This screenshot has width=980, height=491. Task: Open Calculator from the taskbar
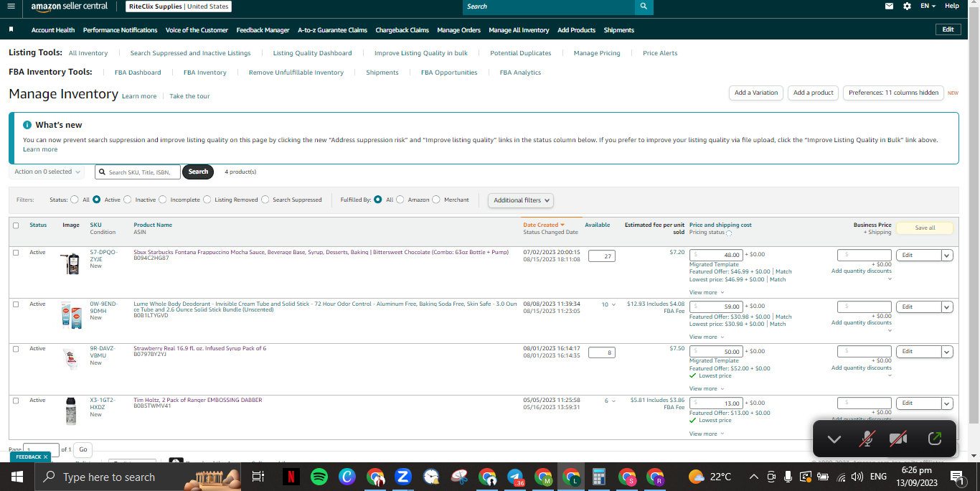pyautogui.click(x=599, y=477)
